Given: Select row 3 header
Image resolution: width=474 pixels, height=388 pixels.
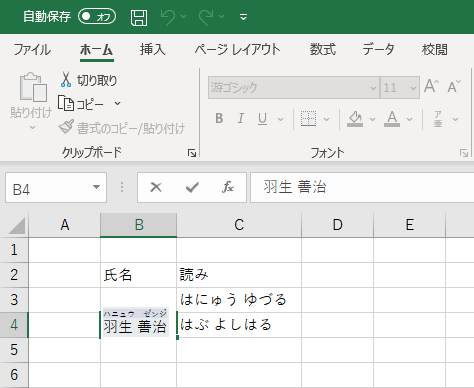Looking at the screenshot, I should point(14,300).
